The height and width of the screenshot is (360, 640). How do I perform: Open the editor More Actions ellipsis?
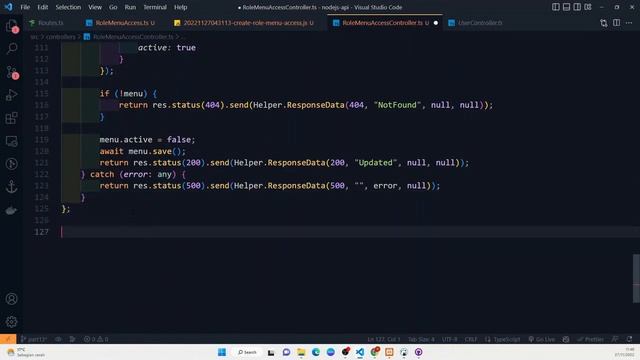coord(629,23)
